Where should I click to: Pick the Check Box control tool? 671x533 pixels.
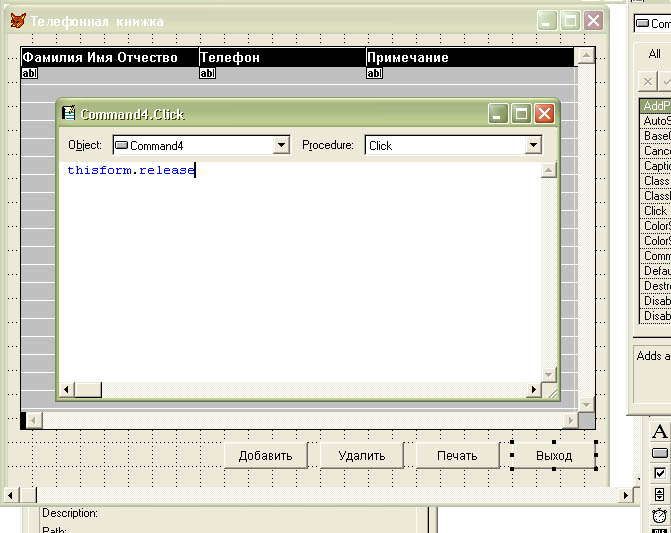coord(660,473)
